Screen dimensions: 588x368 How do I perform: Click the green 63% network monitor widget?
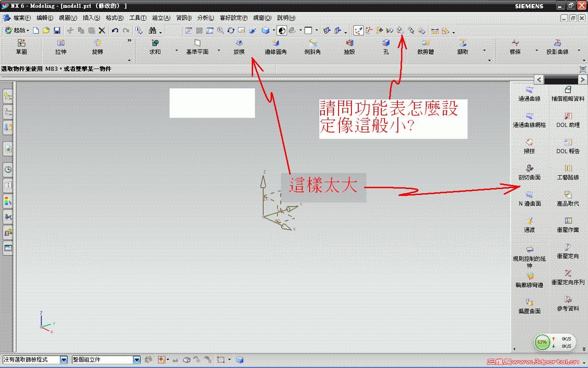click(542, 342)
